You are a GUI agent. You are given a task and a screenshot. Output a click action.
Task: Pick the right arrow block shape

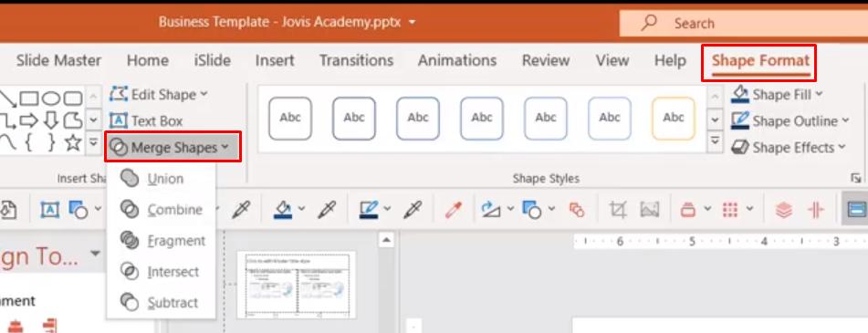(29, 120)
